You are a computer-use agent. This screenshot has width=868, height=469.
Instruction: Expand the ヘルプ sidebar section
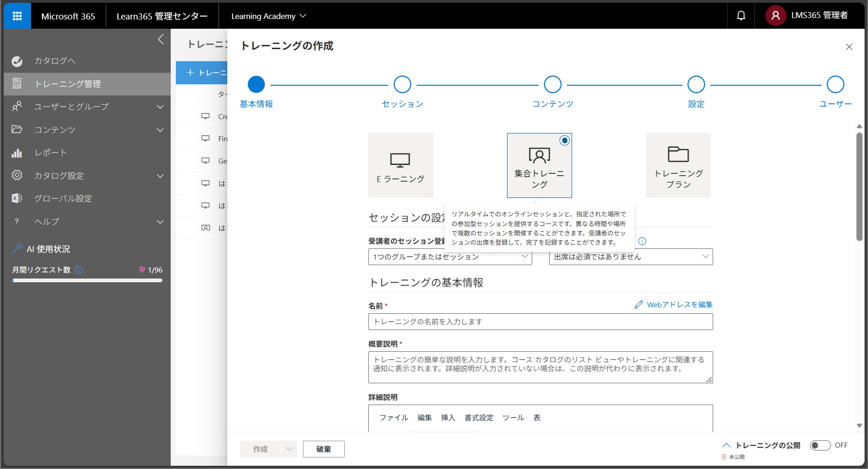(x=160, y=222)
